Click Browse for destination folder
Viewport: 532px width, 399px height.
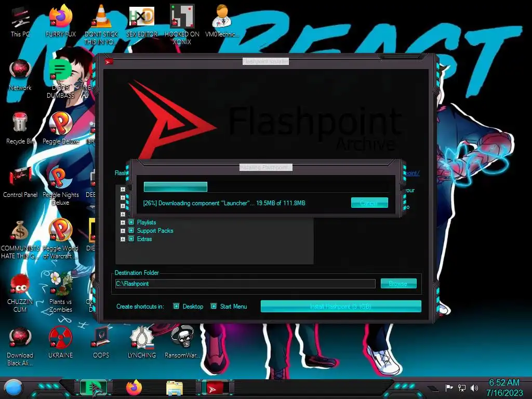coord(398,284)
